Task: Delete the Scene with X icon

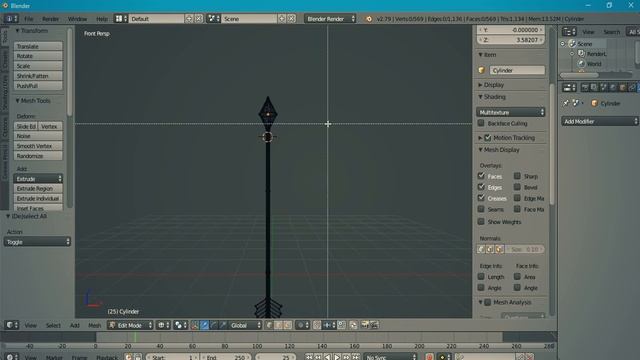Action: [x=291, y=19]
